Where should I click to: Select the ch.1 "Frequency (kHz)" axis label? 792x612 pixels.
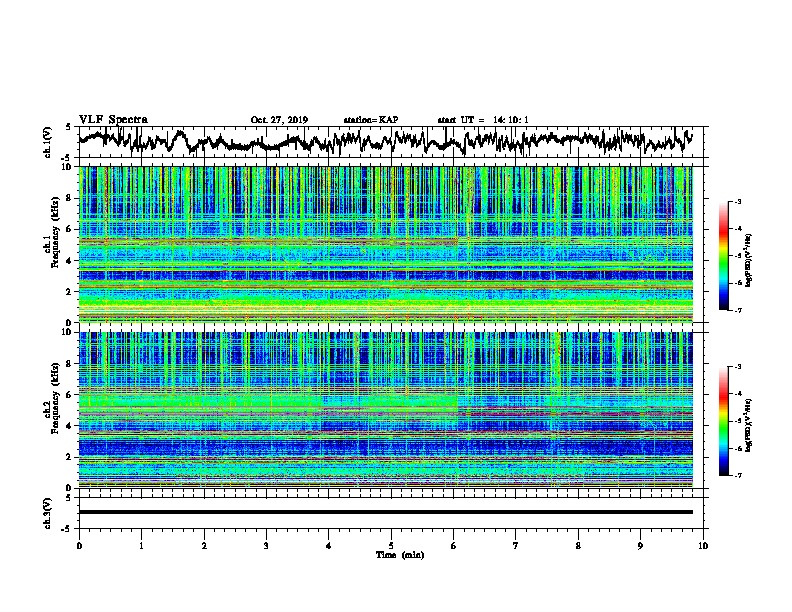[56, 232]
